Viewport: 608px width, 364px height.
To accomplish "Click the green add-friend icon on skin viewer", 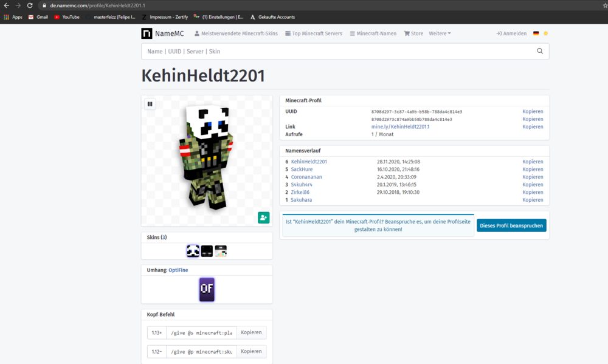I will pos(263,218).
